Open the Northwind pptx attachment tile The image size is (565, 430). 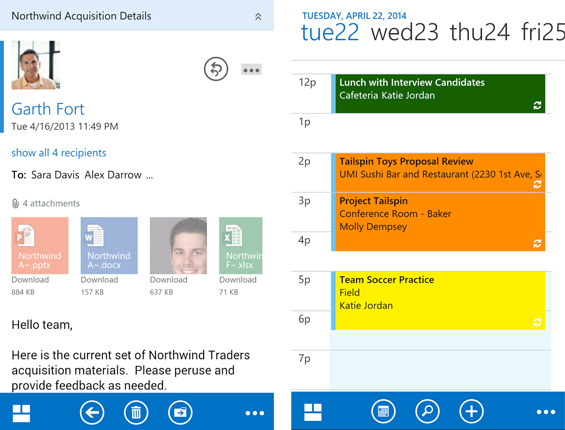click(x=40, y=245)
